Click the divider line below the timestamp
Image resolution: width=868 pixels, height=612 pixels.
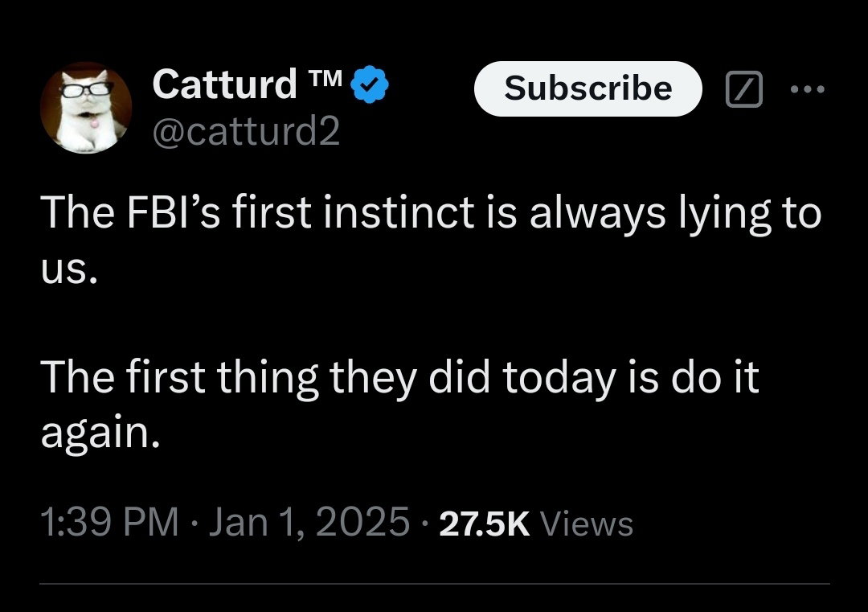coord(434,584)
